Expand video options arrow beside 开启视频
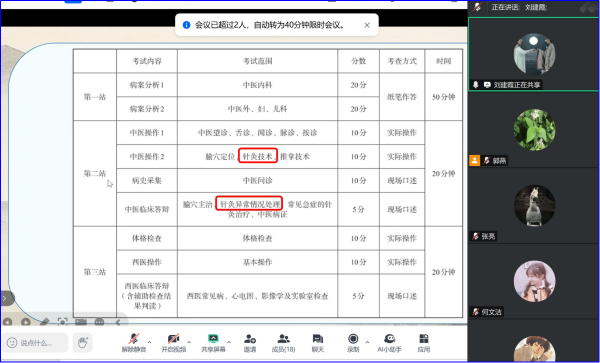Image resolution: width=600 pixels, height=363 pixels. (x=189, y=342)
